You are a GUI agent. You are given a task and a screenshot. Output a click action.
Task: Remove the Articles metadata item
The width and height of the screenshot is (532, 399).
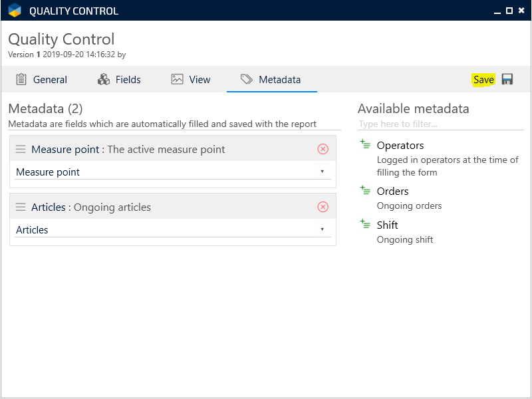pyautogui.click(x=323, y=207)
